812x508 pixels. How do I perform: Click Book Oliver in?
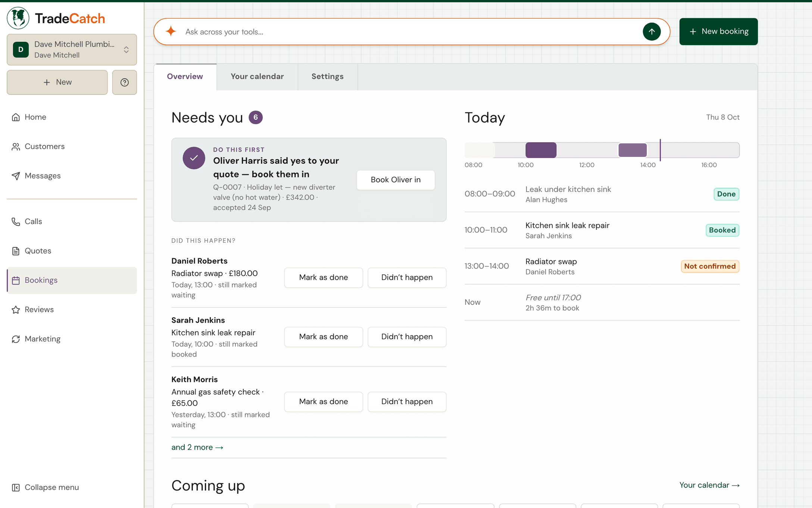pyautogui.click(x=396, y=180)
